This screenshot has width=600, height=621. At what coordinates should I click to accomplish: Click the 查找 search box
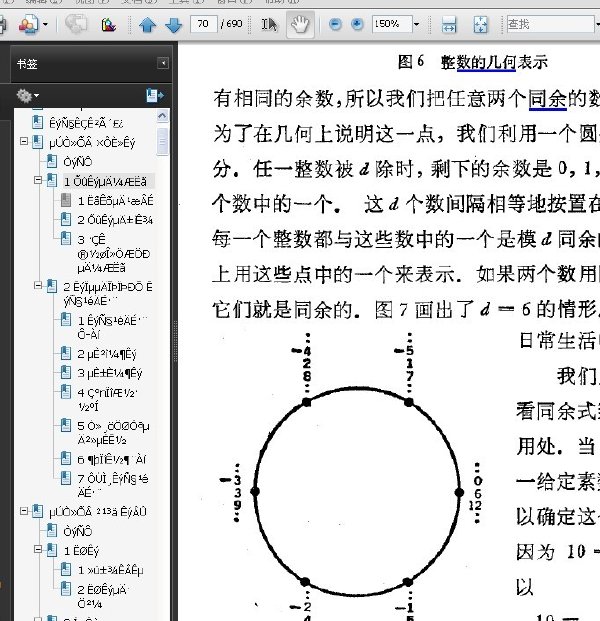(x=550, y=25)
